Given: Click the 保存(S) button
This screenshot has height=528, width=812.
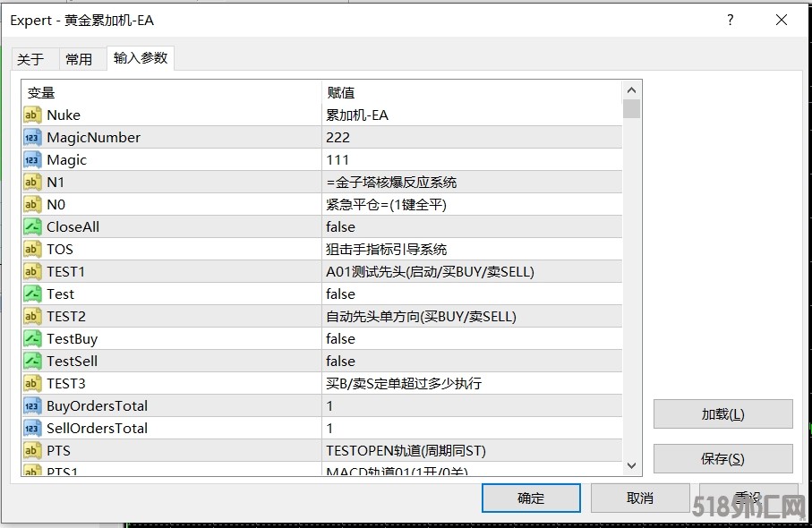Looking at the screenshot, I should pos(722,459).
